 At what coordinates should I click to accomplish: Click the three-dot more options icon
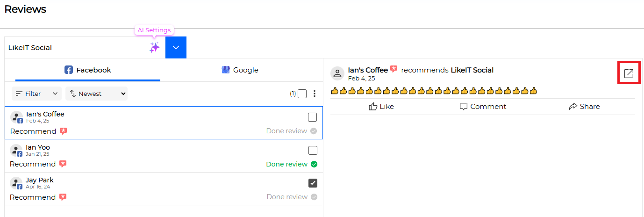coord(315,94)
